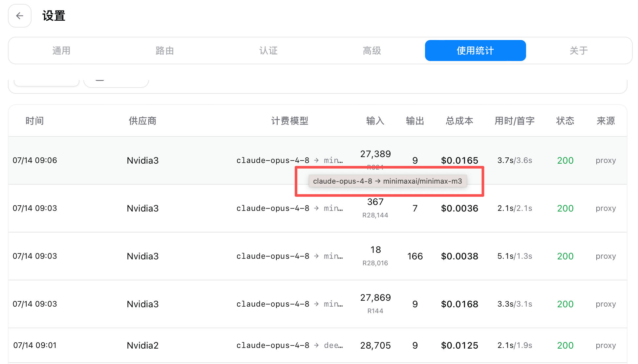Open the 关于 tab

click(579, 51)
